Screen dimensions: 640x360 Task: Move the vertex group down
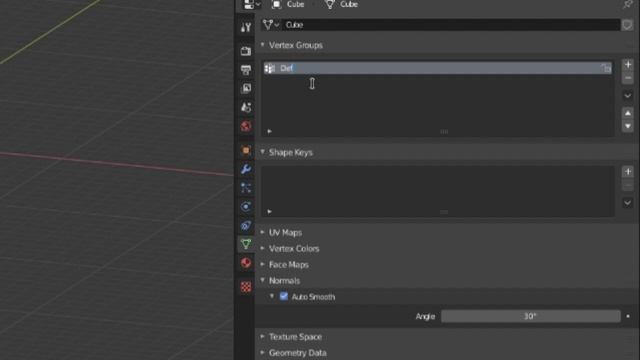coord(628,127)
